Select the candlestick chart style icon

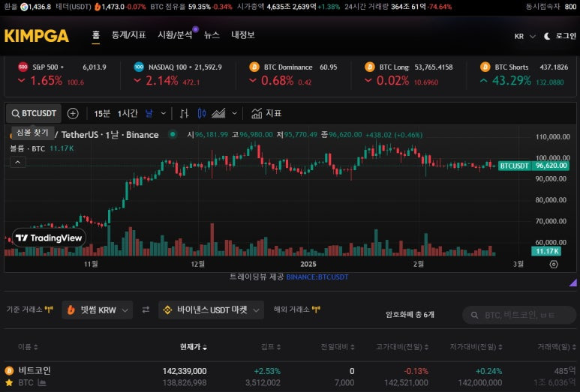coord(202,113)
